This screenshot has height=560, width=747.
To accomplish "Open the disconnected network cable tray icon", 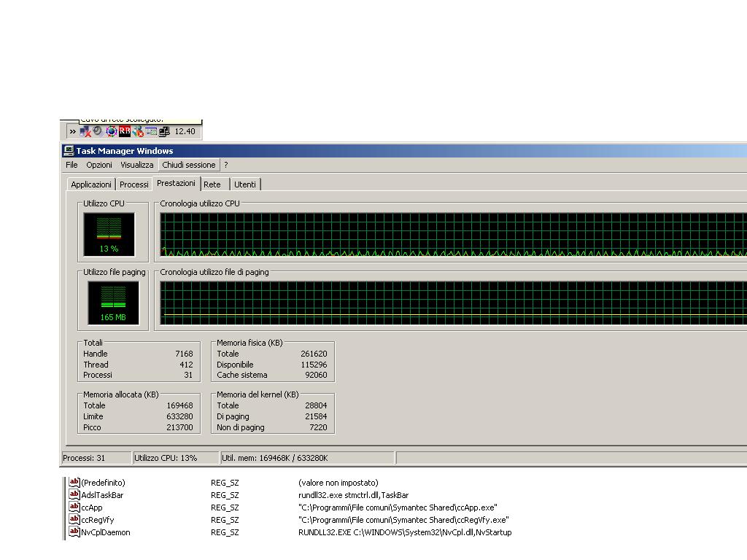I will [85, 131].
